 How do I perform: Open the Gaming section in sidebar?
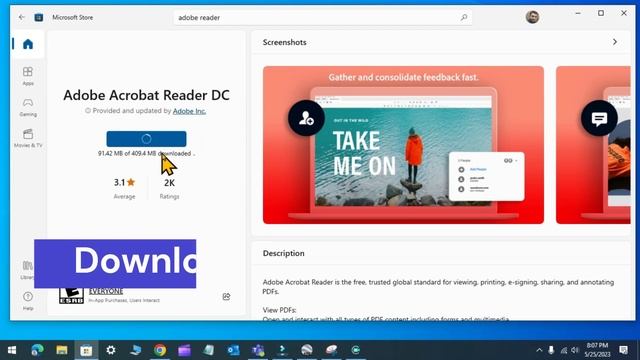28,107
